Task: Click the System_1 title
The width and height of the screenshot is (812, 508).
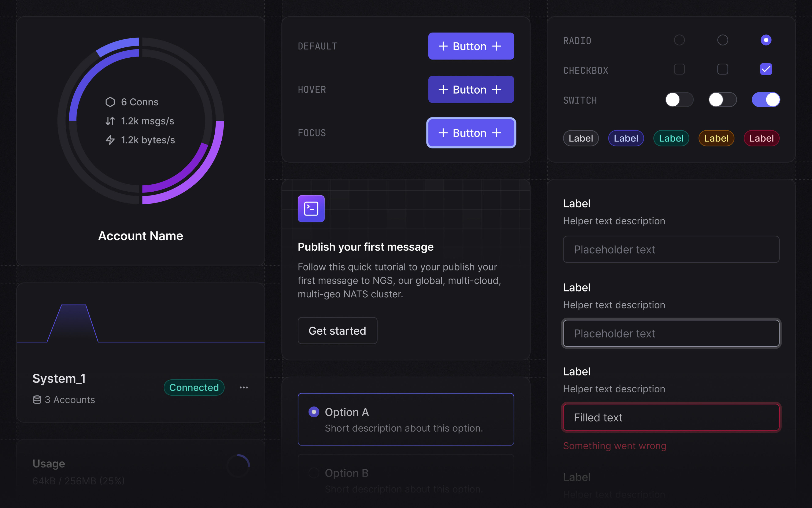Action: pyautogui.click(x=59, y=378)
